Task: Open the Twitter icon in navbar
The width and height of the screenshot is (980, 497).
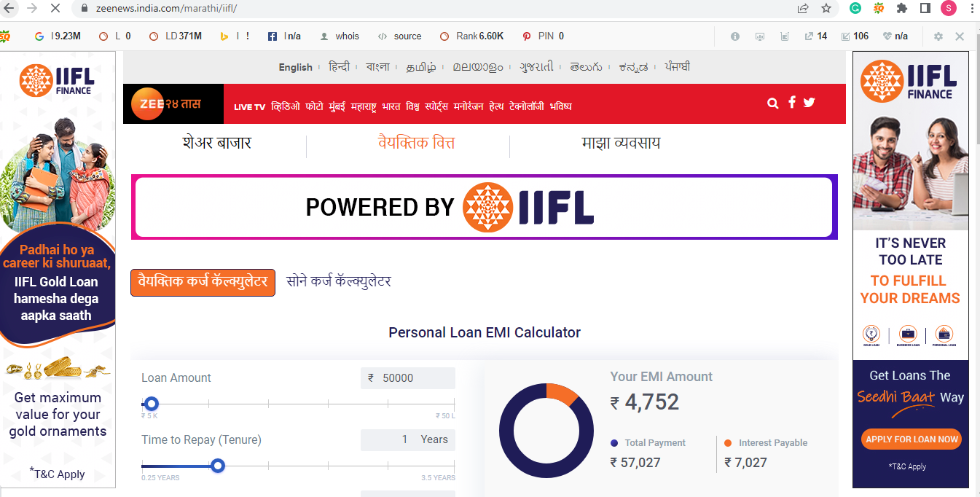Action: pos(809,103)
